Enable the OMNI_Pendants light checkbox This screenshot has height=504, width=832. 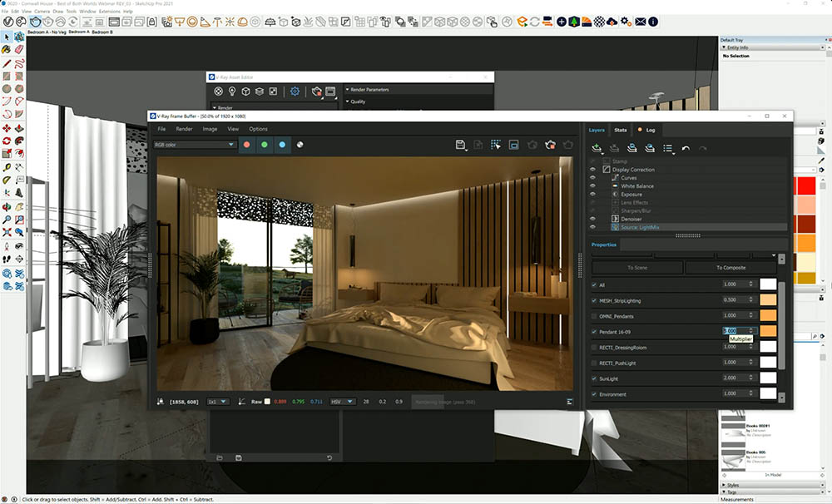(x=594, y=316)
